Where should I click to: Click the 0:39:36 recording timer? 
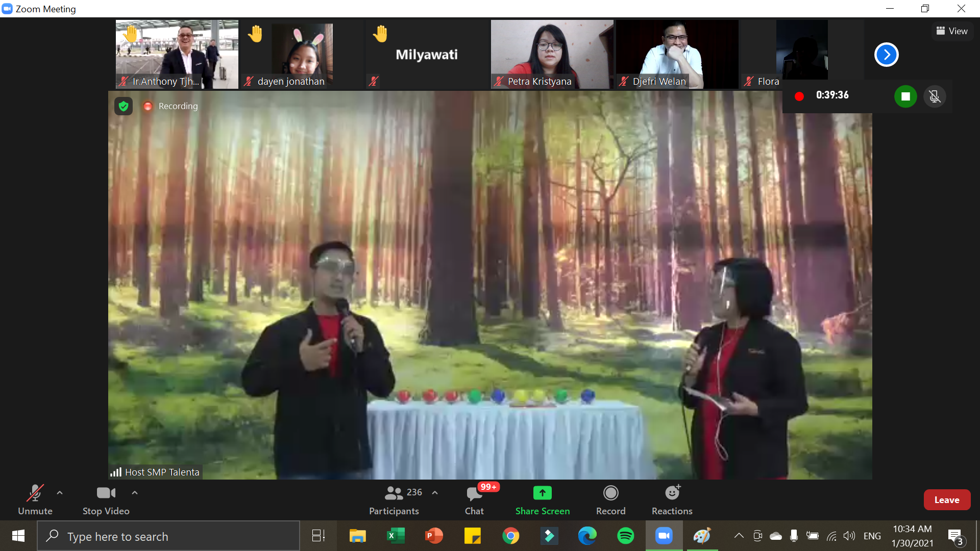coord(832,95)
